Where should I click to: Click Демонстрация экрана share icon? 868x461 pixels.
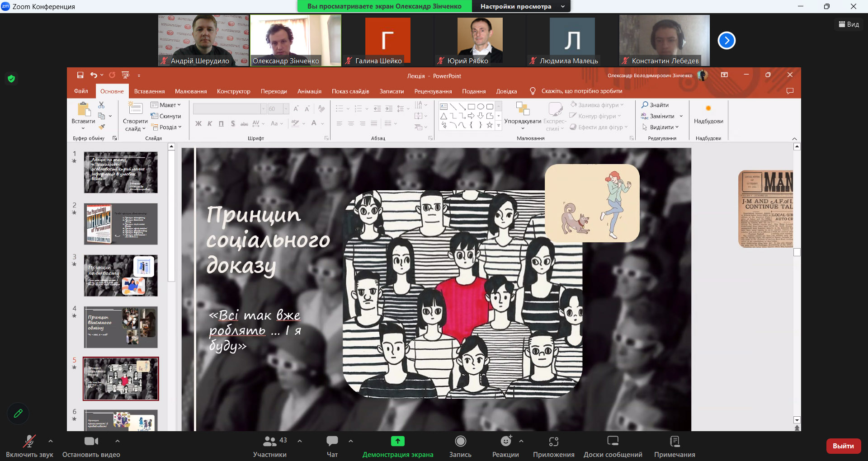coord(398,441)
